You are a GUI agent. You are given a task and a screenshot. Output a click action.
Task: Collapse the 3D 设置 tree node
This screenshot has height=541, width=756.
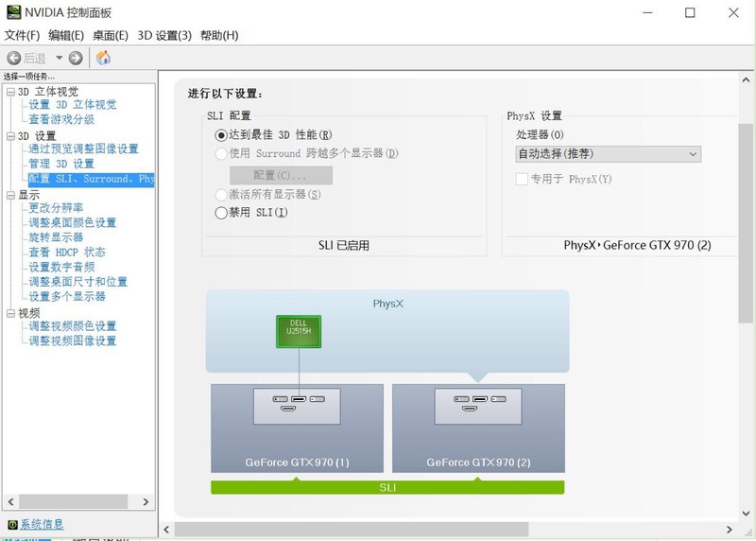pyautogui.click(x=10, y=136)
